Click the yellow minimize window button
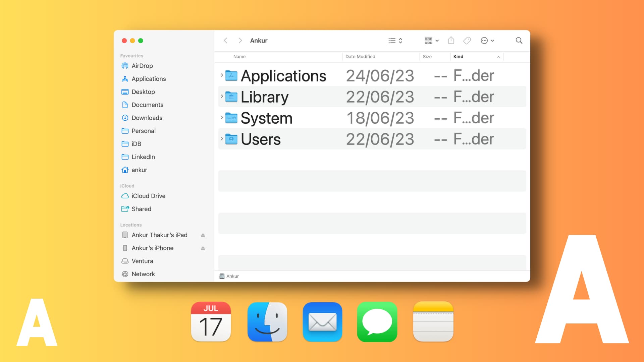This screenshot has height=362, width=644. (x=132, y=41)
